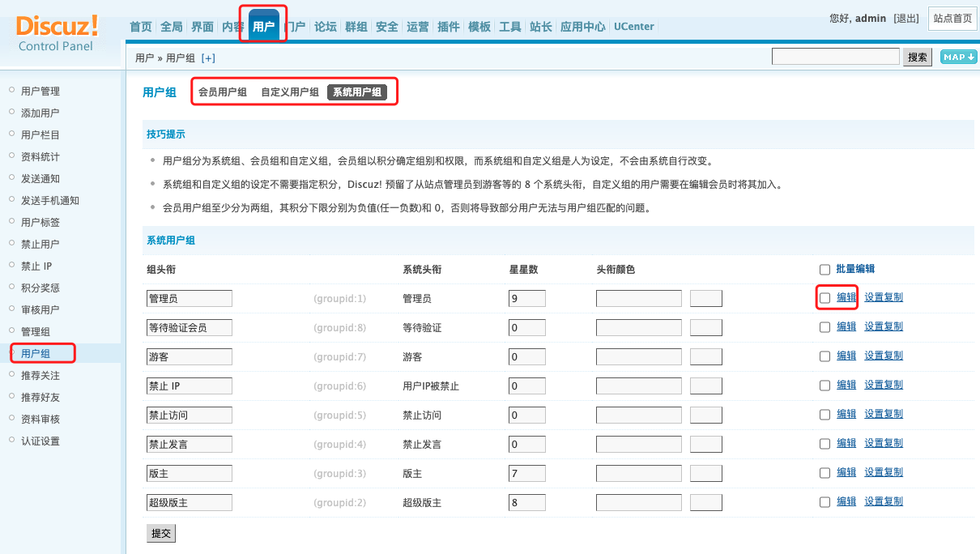
Task: Open the color swatch for 管理员 title color
Action: 705,299
